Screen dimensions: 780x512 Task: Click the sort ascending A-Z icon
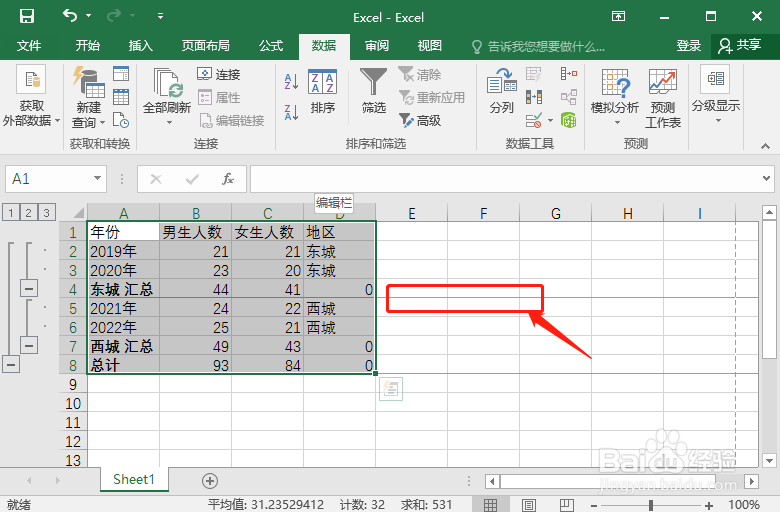291,81
